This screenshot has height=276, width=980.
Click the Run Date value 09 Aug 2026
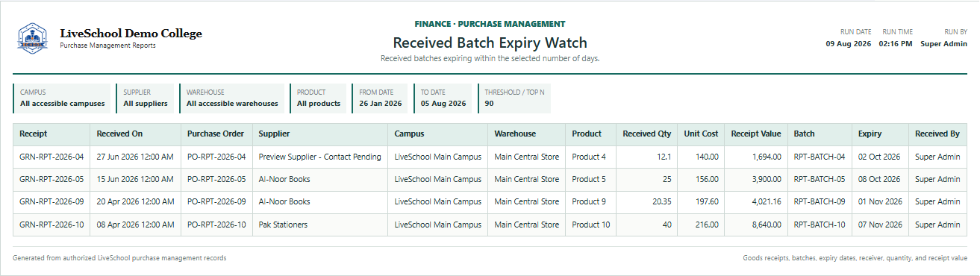(848, 44)
